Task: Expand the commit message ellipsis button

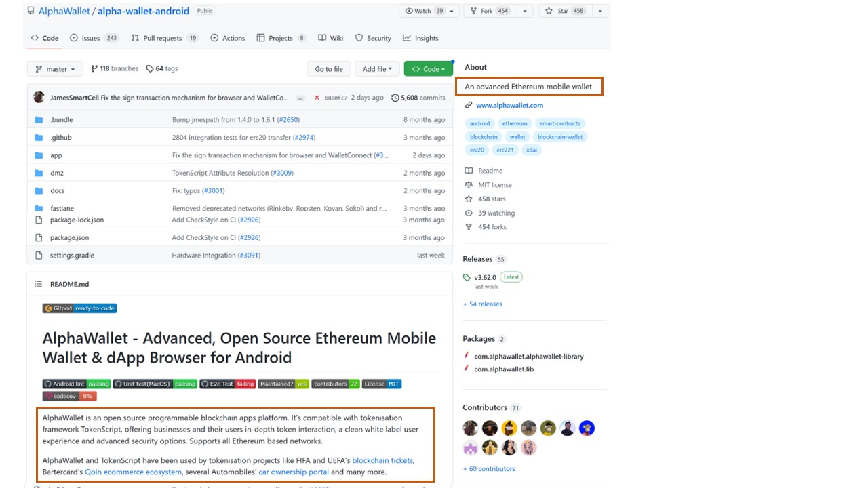Action: pos(300,98)
